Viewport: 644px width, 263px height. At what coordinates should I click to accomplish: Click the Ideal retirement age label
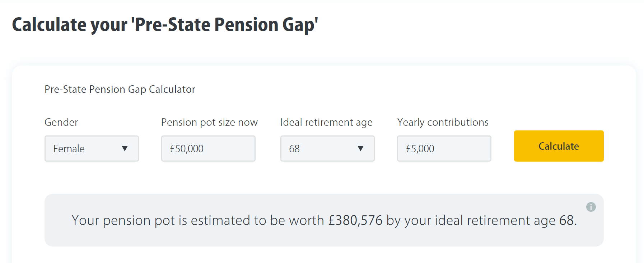(326, 122)
